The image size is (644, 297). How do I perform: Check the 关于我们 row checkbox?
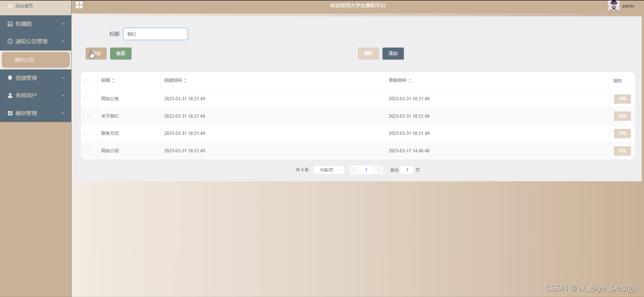(86, 116)
